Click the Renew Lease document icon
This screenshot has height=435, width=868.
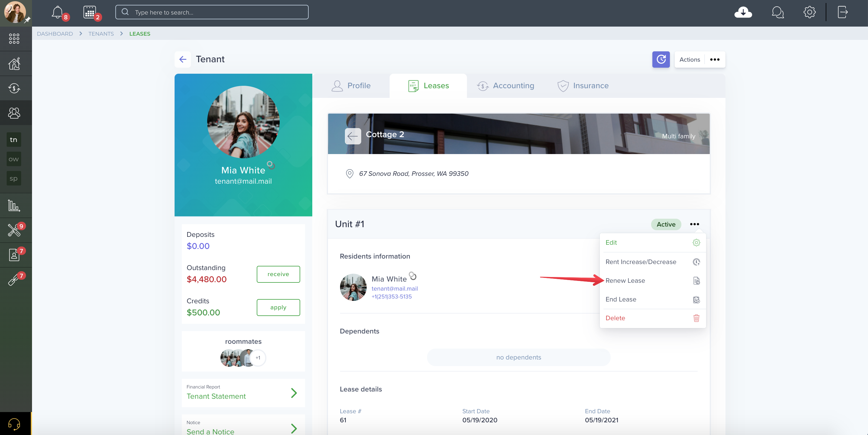[696, 281]
